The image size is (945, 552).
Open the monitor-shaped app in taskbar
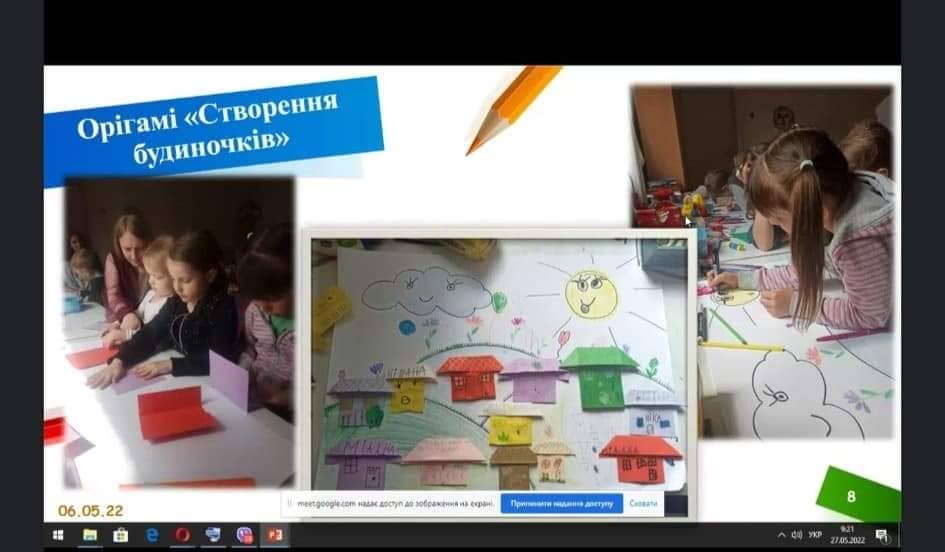[213, 535]
